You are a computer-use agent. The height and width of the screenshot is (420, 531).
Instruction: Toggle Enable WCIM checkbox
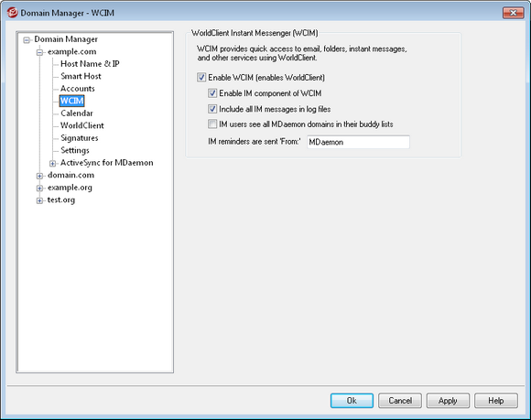tap(201, 78)
